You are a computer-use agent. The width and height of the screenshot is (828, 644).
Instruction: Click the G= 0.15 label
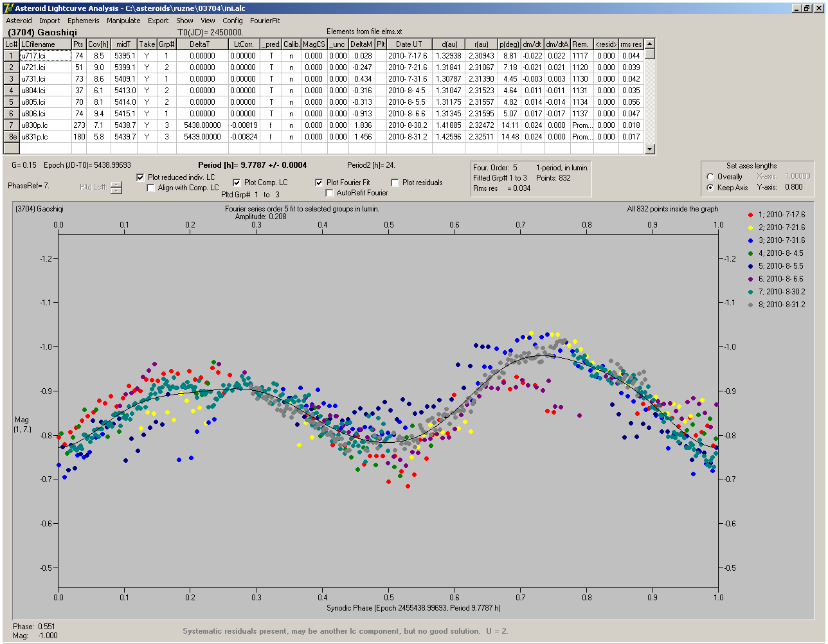point(24,165)
